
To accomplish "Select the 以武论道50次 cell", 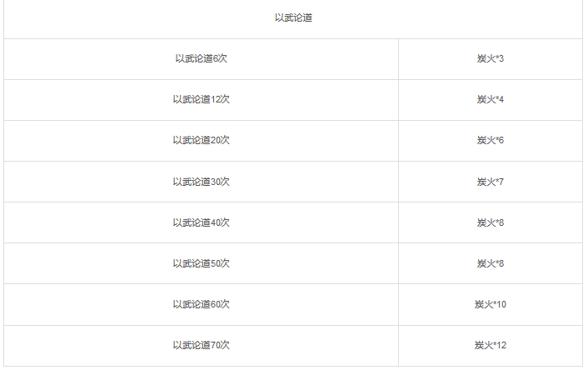I will [x=201, y=264].
